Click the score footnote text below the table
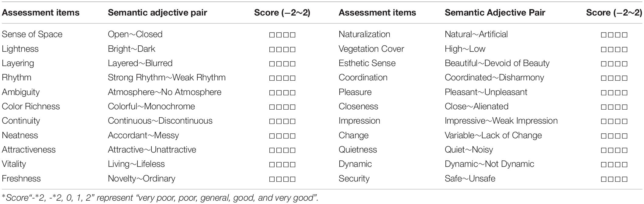The height and width of the screenshot is (204, 644). tap(160, 198)
